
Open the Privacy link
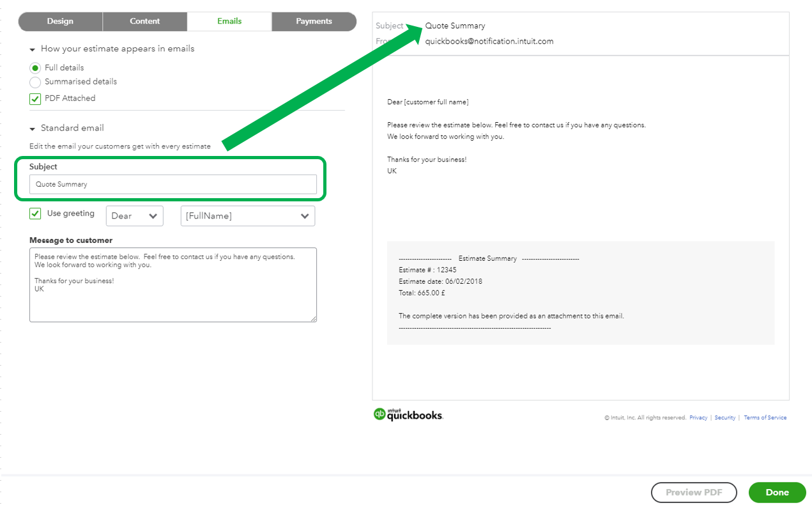pos(698,417)
